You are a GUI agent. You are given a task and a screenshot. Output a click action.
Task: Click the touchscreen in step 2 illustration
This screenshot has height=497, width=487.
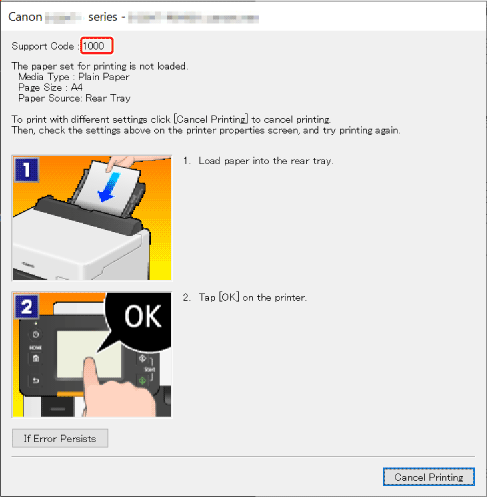(x=88, y=354)
